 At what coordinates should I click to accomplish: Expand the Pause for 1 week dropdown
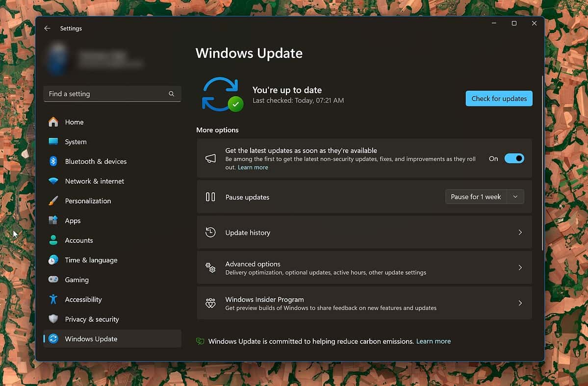pyautogui.click(x=515, y=197)
